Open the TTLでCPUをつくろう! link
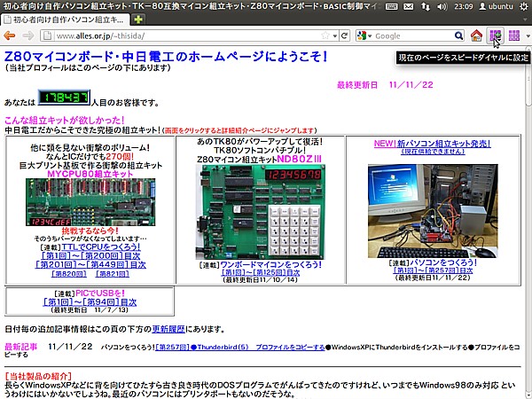 coord(101,246)
